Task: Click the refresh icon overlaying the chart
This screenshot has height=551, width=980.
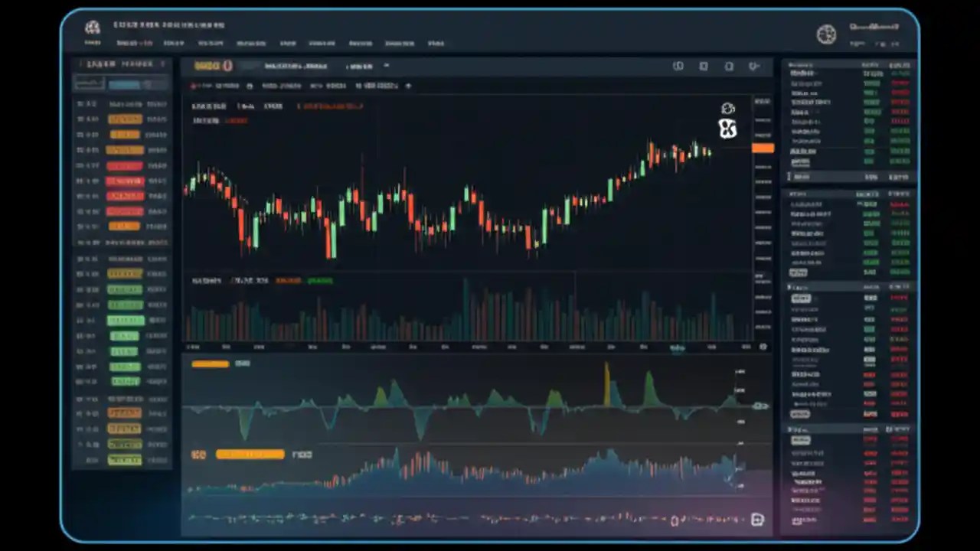Action: pos(727,109)
